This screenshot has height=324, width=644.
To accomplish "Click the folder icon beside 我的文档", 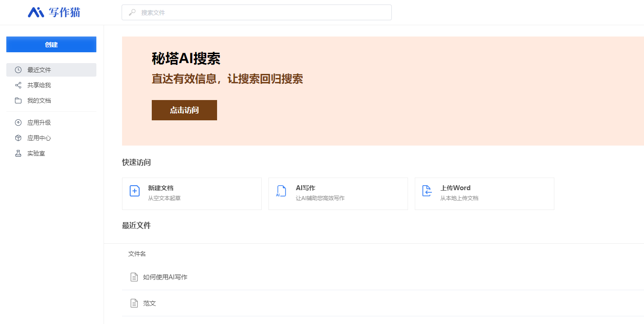I will pos(18,100).
